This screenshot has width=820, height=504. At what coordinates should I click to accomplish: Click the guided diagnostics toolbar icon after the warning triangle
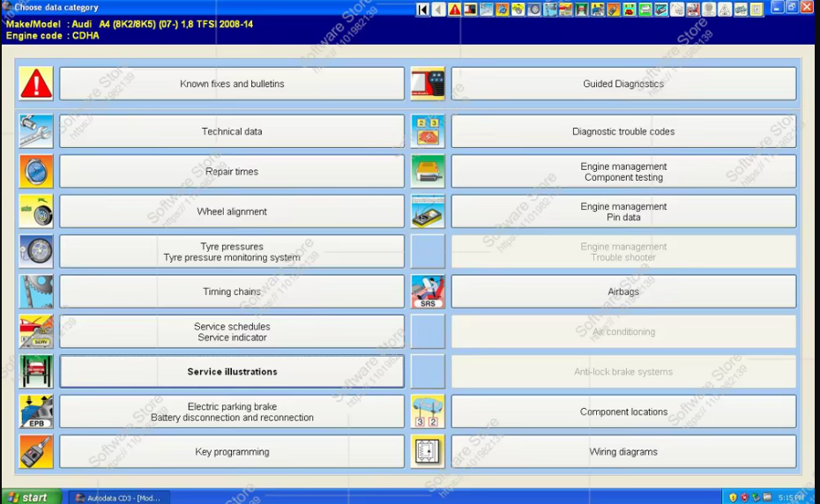pyautogui.click(x=471, y=10)
